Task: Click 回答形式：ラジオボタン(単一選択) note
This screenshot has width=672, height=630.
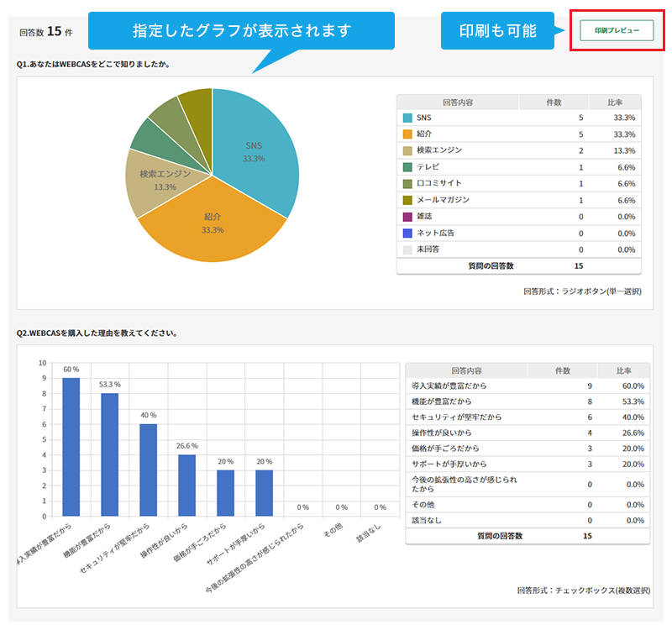Action: [582, 291]
